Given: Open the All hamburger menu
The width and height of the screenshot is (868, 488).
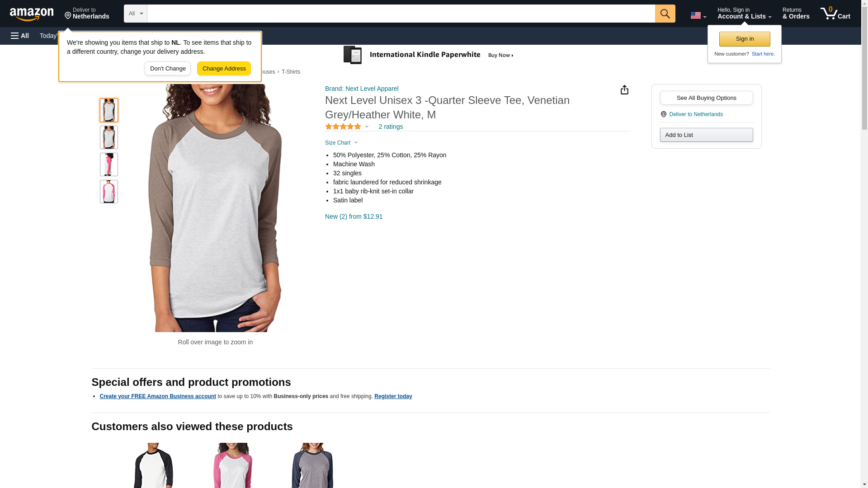Looking at the screenshot, I should pos(20,36).
